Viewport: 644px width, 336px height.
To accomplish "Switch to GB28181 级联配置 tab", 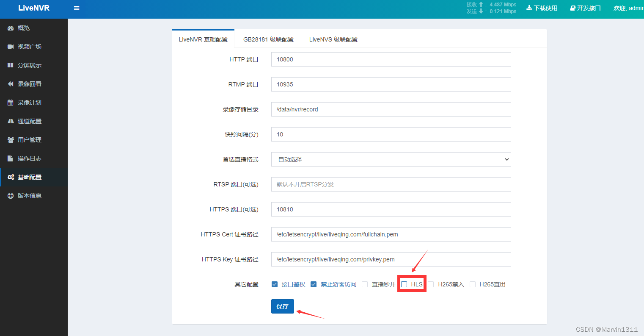I will click(268, 39).
